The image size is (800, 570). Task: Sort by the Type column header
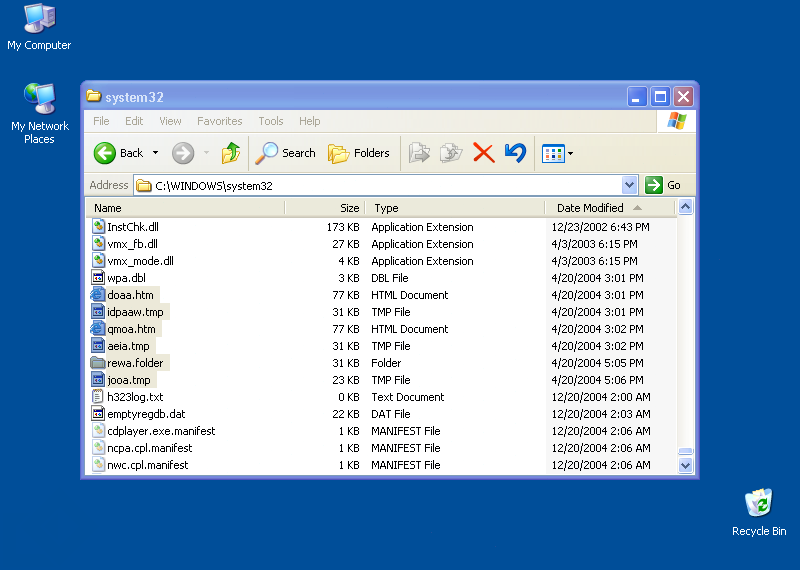click(x=455, y=208)
